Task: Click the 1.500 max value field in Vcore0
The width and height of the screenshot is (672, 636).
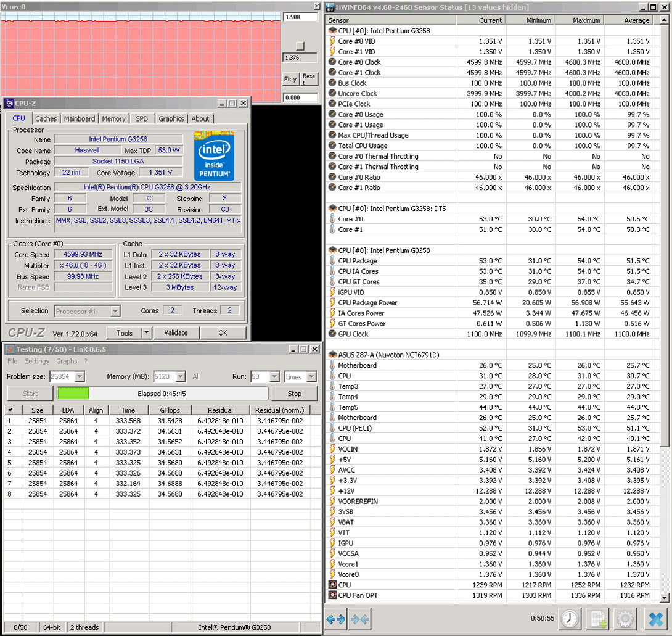Action: [x=300, y=17]
